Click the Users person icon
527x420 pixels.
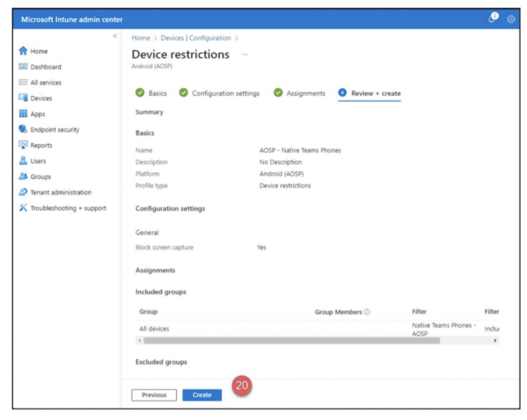coord(23,161)
